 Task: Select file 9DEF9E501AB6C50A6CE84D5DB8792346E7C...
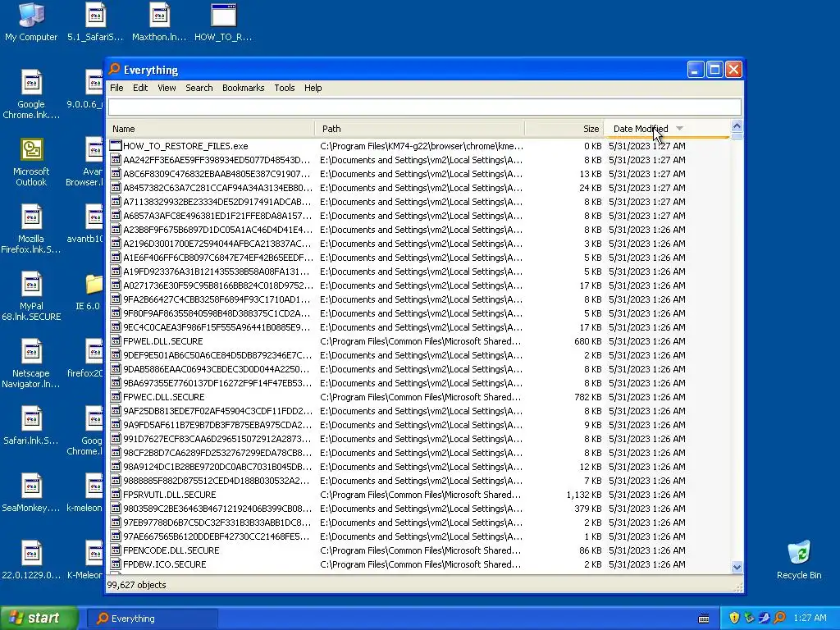click(217, 354)
